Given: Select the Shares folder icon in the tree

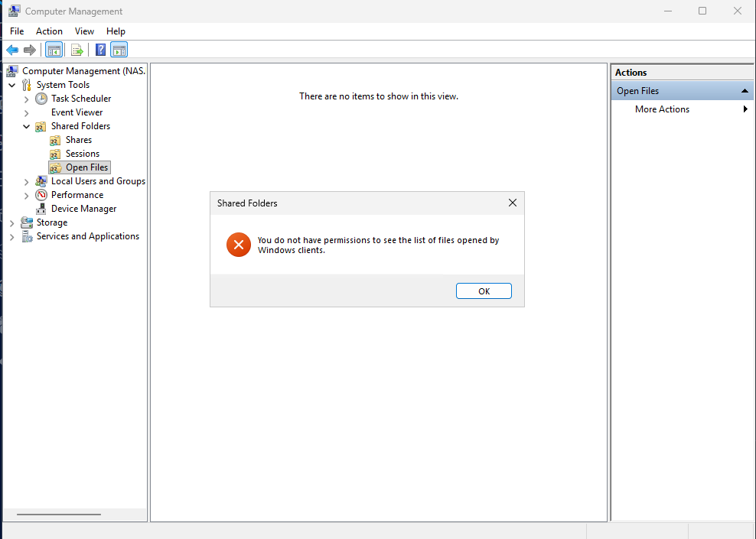Looking at the screenshot, I should (x=55, y=140).
